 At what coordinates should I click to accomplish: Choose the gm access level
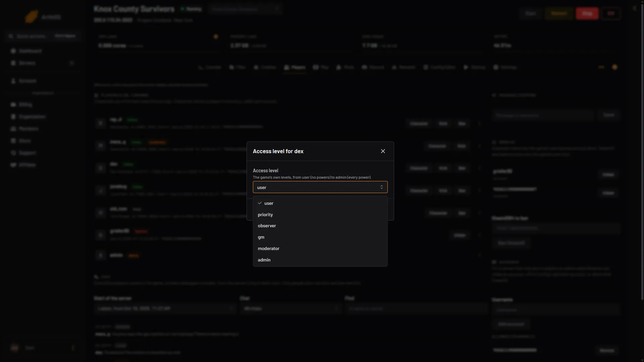pos(320,237)
